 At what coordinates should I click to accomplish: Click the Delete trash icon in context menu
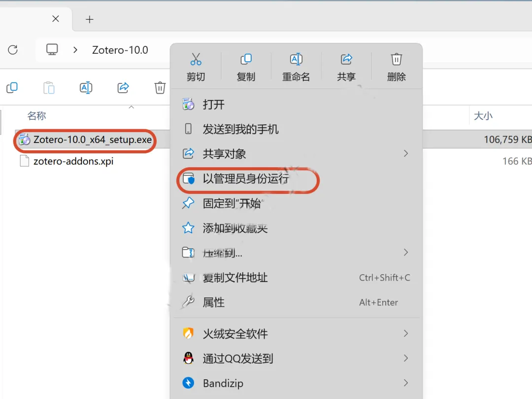tap(396, 59)
